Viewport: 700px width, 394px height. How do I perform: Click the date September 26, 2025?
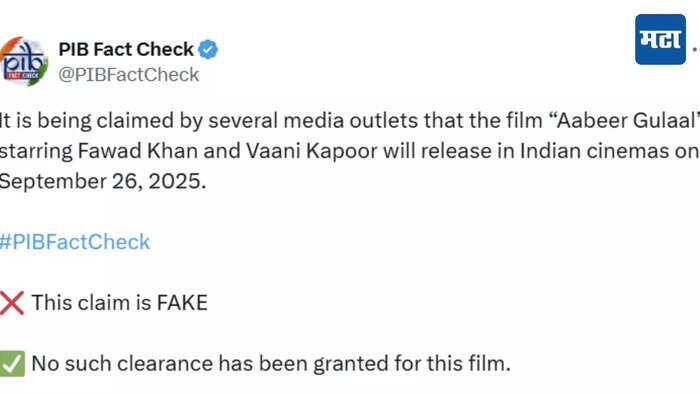[103, 182]
